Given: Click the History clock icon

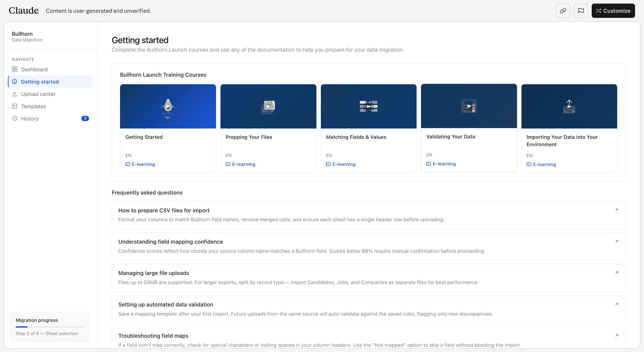Looking at the screenshot, I should [15, 118].
